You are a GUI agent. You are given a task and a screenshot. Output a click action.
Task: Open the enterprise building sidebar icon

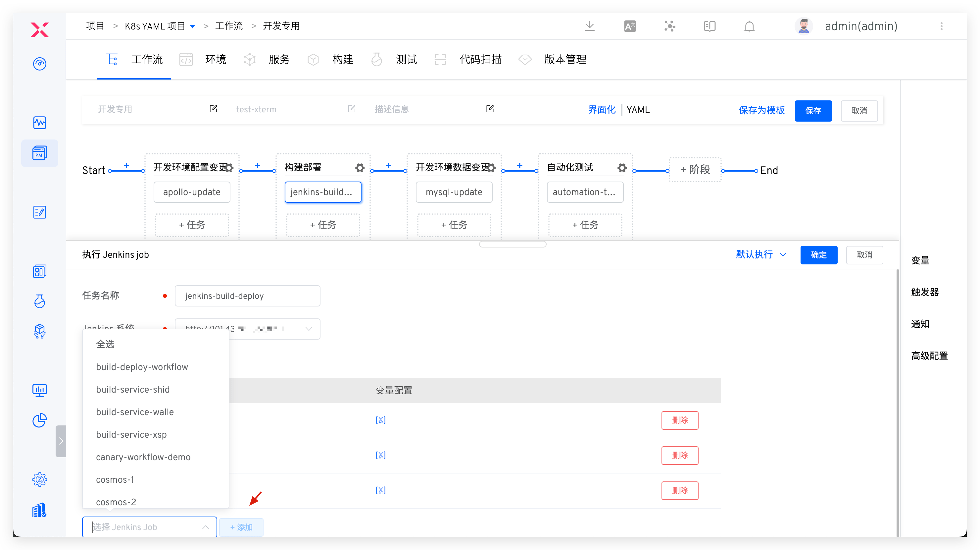coord(40,510)
